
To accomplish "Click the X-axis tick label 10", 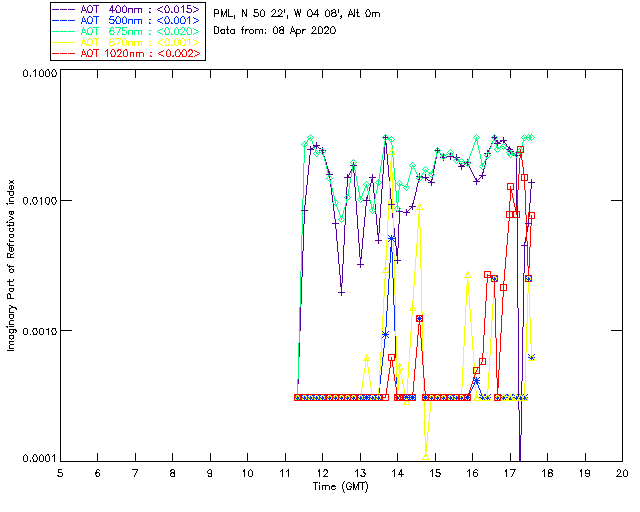I will [248, 473].
